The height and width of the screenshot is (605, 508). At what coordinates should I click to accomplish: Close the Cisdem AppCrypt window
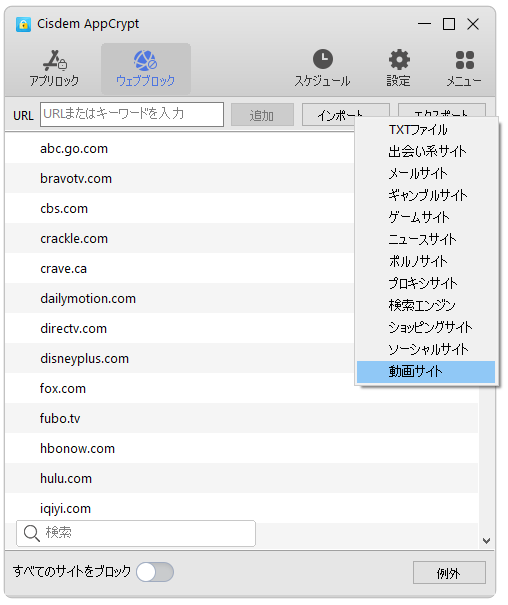473,24
